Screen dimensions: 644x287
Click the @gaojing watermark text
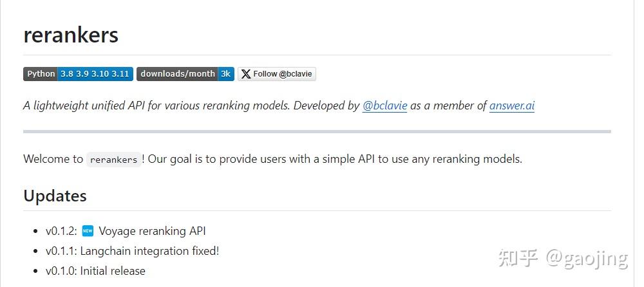(x=587, y=259)
